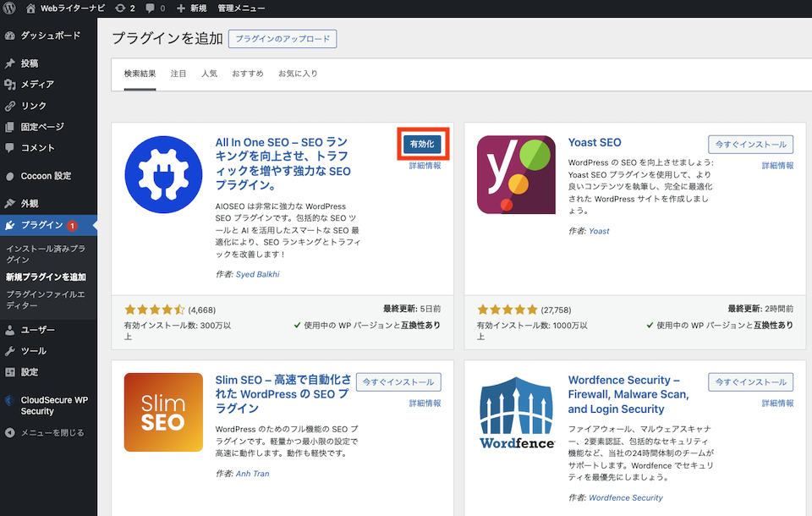Switch to the おすすめ tab
The height and width of the screenshot is (516, 812).
click(x=248, y=74)
